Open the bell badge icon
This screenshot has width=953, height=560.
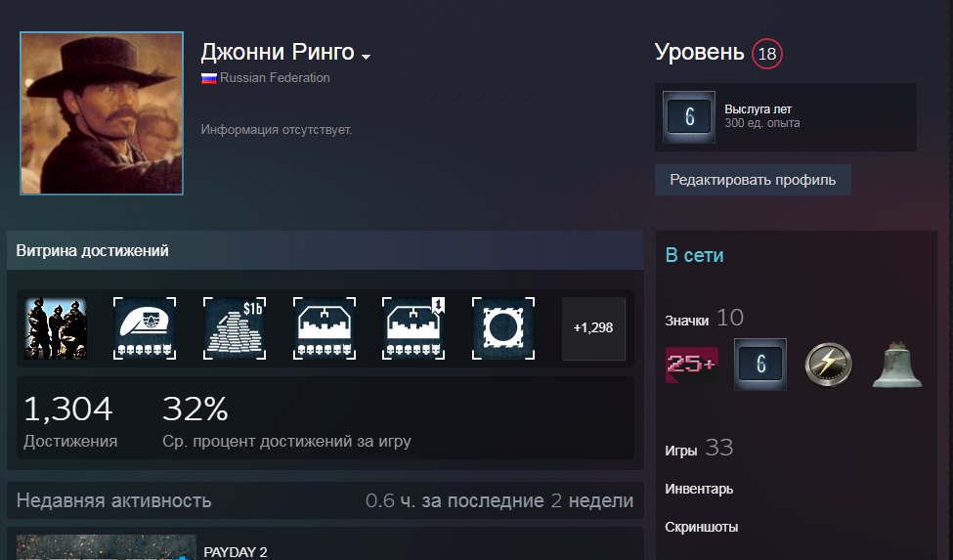pos(897,365)
